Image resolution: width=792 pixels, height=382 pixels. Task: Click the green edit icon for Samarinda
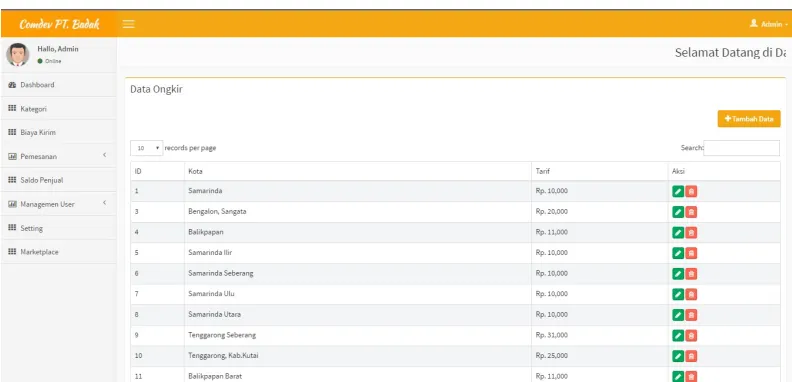tap(678, 192)
